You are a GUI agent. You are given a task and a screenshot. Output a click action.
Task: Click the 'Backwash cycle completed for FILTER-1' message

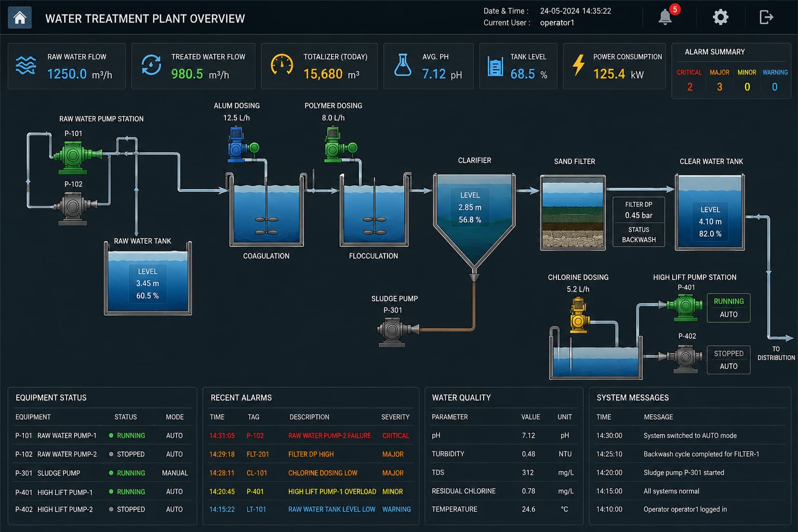701,454
